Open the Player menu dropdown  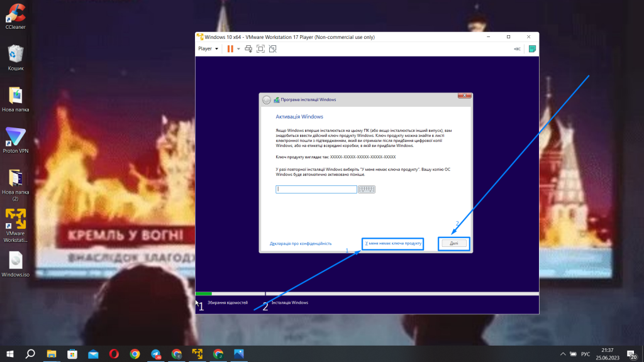coord(208,48)
